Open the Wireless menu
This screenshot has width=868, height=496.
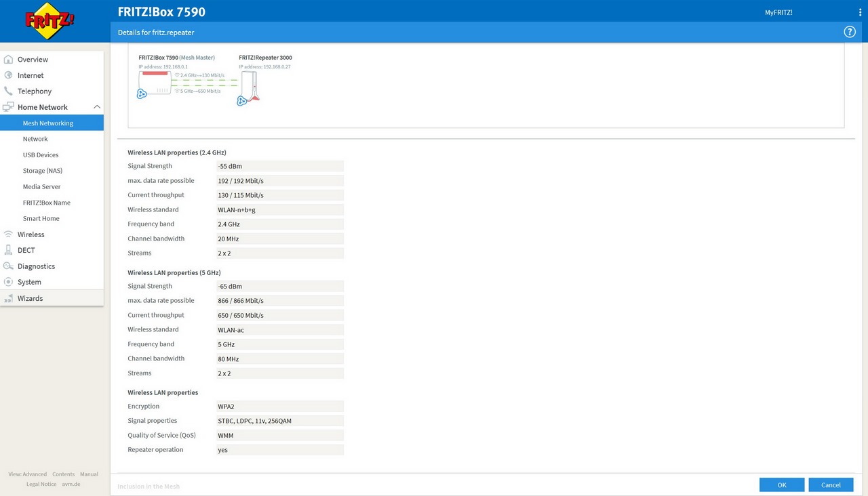click(x=31, y=234)
